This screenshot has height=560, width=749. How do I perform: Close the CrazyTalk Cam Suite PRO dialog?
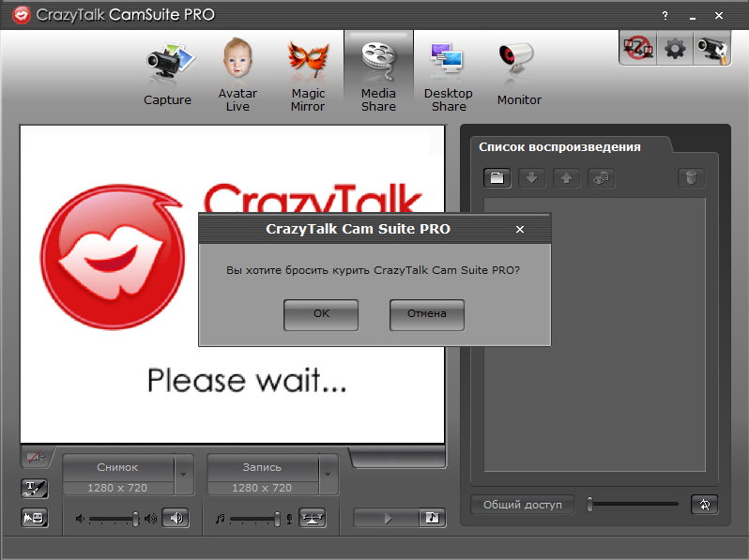[520, 230]
